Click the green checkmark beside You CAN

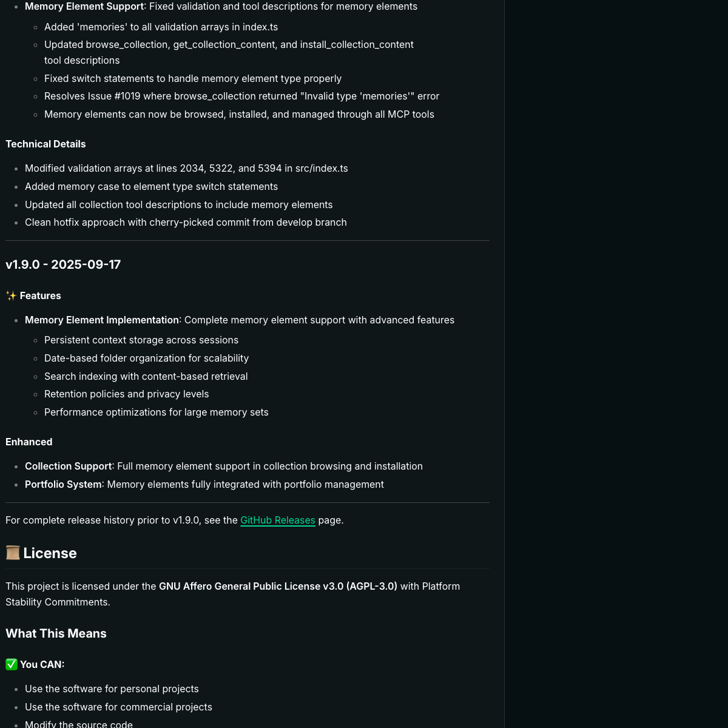point(12,665)
